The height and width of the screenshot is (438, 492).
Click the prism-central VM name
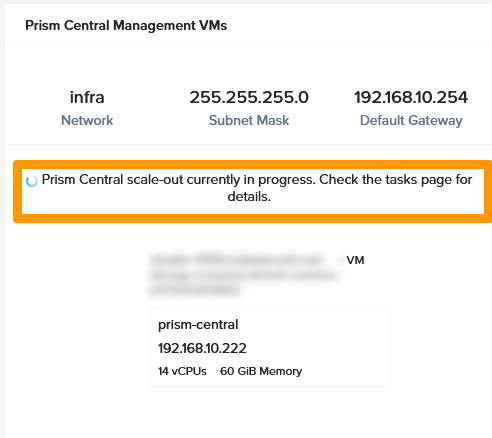click(x=198, y=325)
